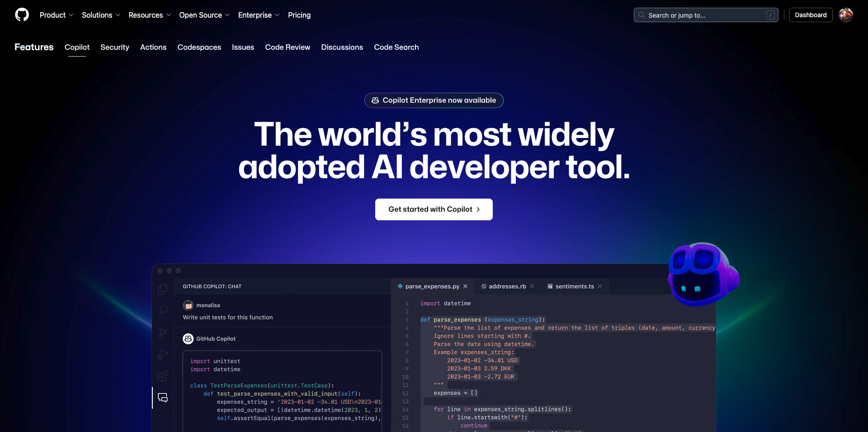This screenshot has width=868, height=432.
Task: Click the GitHub Copilot avatar in chat
Action: (188, 339)
